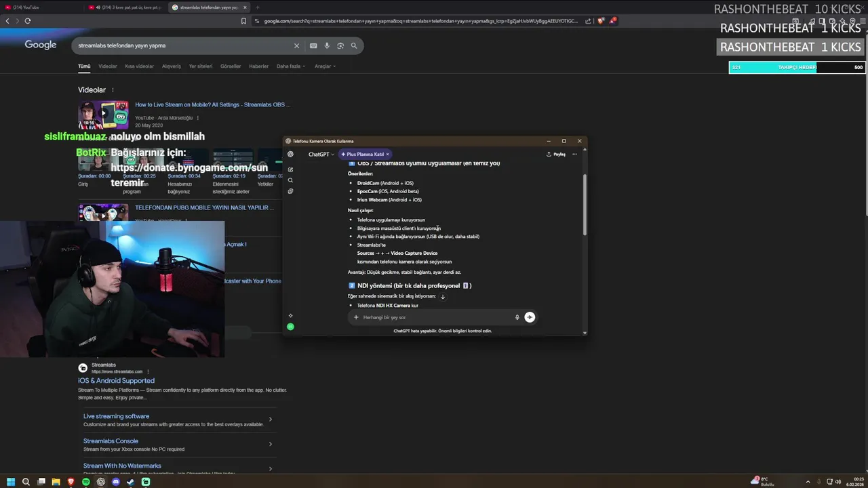
Task: Open the 'Live streaming software' sitelink
Action: click(116, 416)
